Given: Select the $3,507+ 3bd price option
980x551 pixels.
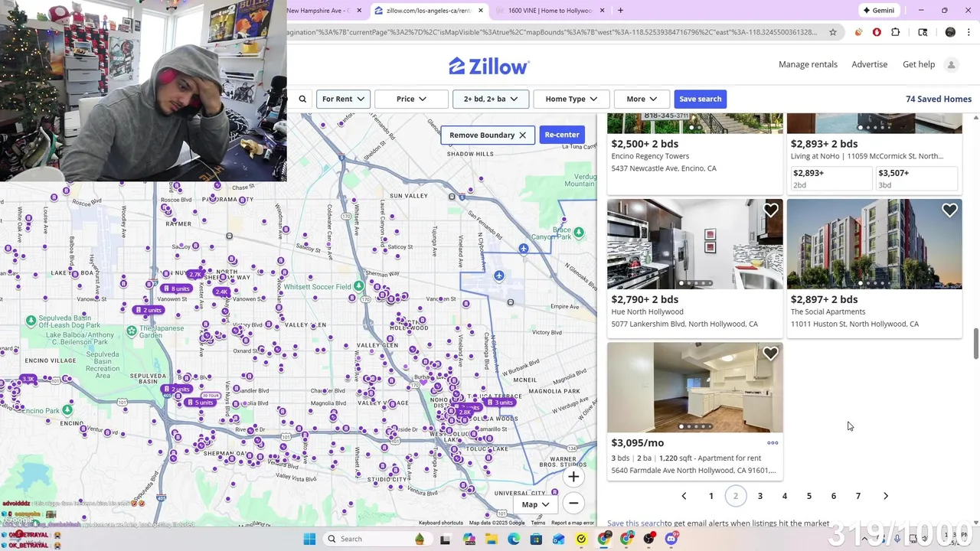Looking at the screenshot, I should point(916,178).
